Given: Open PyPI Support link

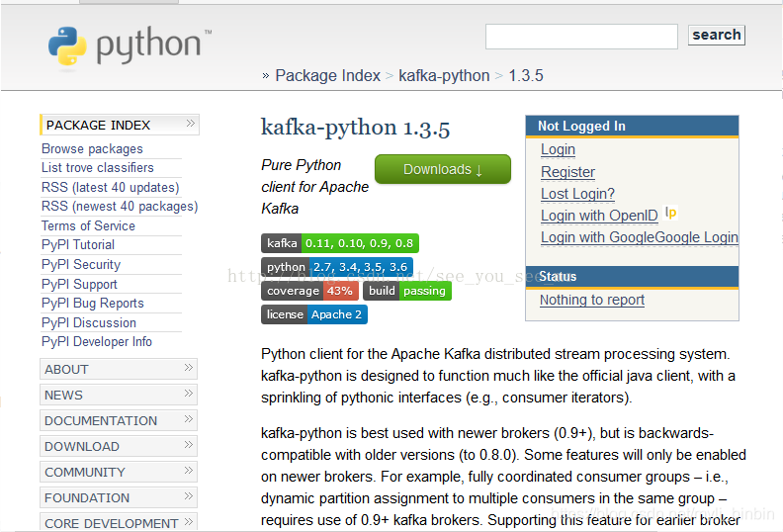Looking at the screenshot, I should tap(79, 284).
